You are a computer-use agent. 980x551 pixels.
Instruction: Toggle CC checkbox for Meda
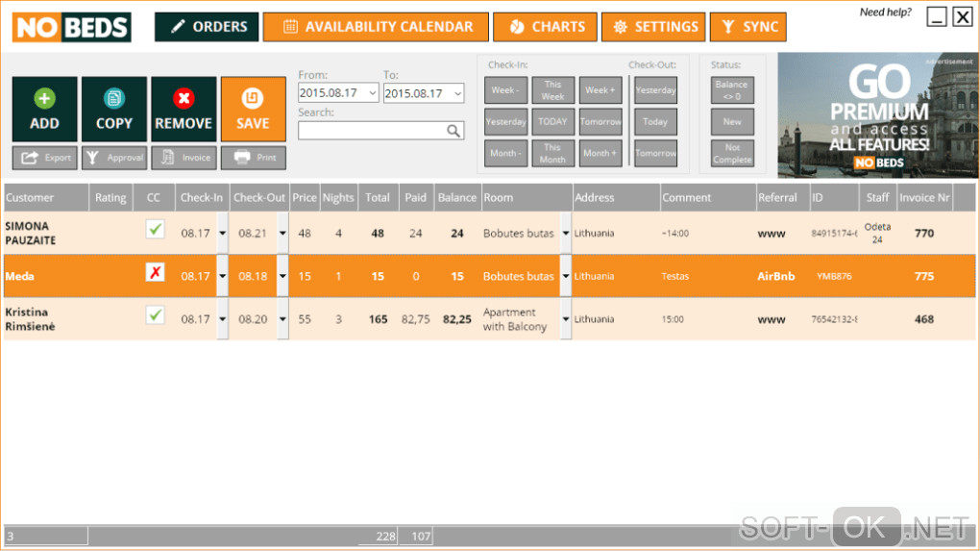tap(155, 272)
